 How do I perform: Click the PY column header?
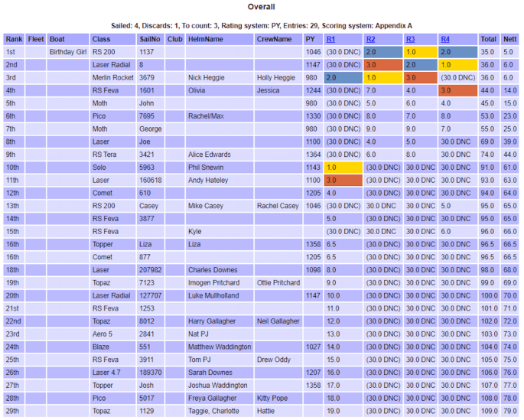[x=310, y=39]
